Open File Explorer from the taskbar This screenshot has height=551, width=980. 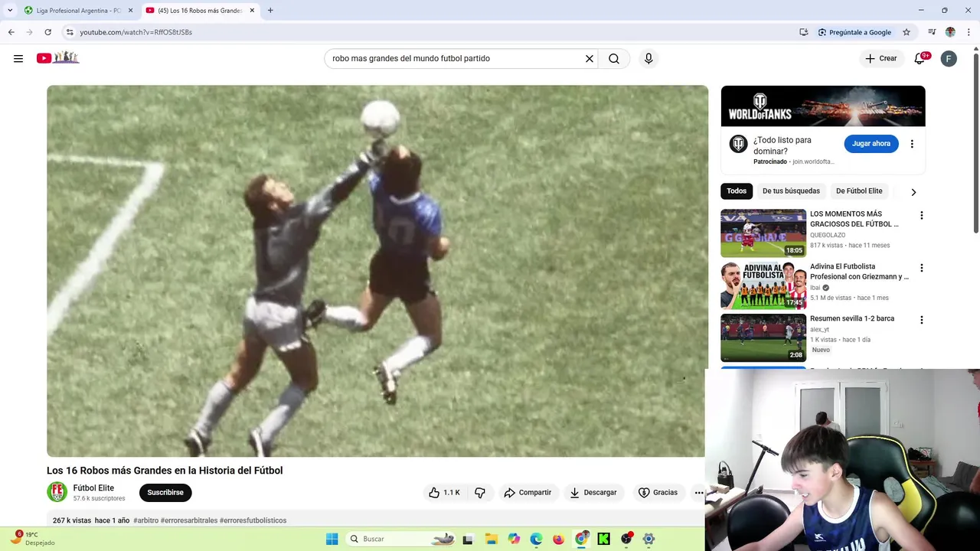(x=492, y=539)
